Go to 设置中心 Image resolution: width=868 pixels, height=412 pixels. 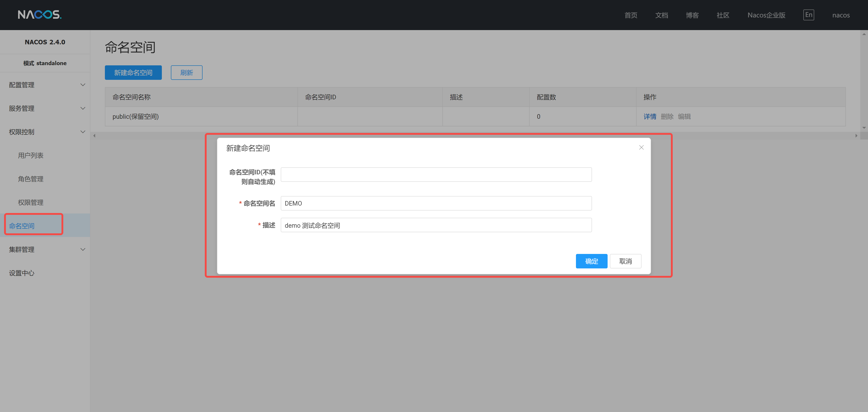(21, 273)
